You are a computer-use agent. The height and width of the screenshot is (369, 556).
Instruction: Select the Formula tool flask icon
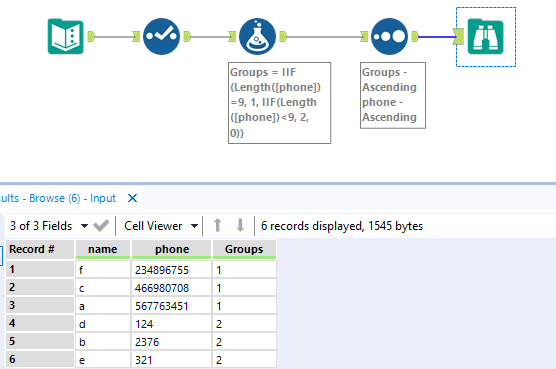(x=257, y=37)
